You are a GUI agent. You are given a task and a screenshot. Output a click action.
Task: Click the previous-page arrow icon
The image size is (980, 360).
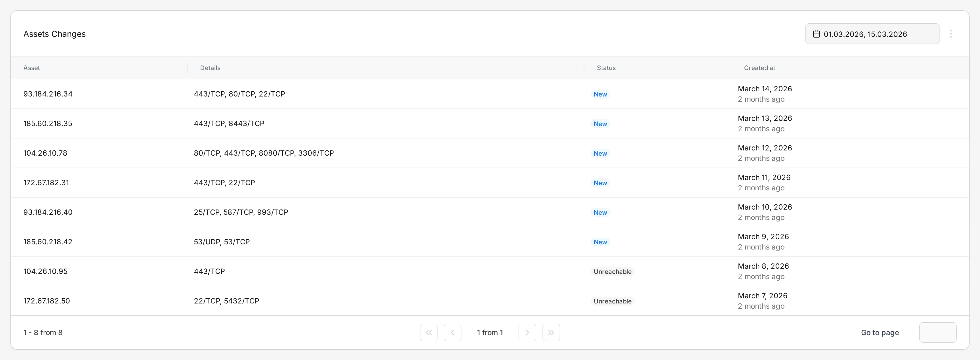click(x=453, y=332)
